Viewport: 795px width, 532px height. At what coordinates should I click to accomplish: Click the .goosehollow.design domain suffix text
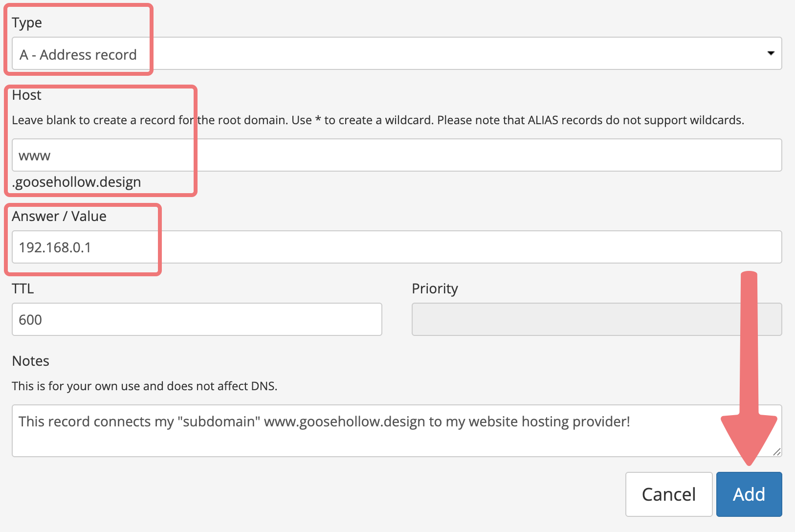coord(76,182)
